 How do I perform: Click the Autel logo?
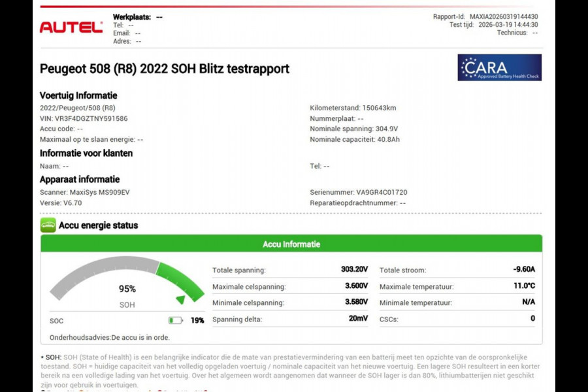71,27
